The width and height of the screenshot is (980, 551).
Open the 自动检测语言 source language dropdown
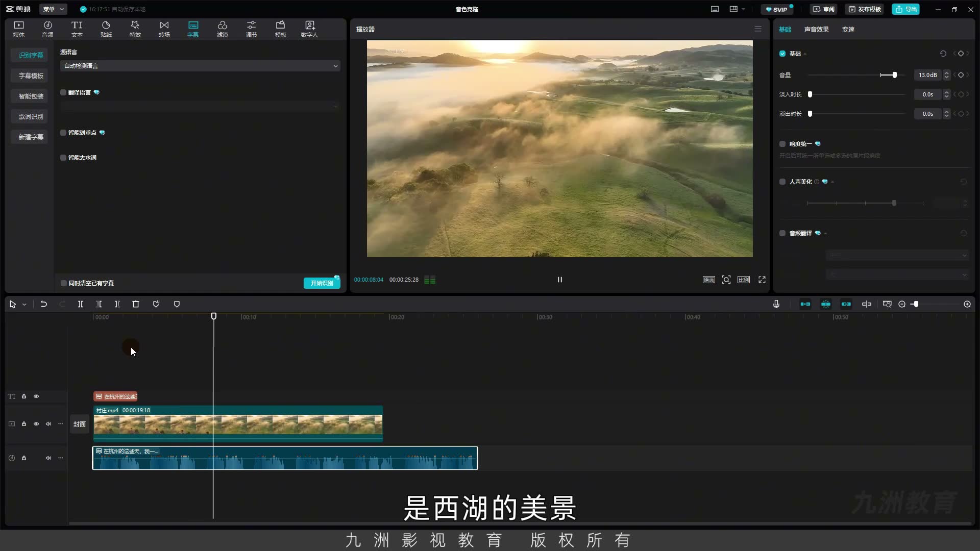tap(200, 66)
